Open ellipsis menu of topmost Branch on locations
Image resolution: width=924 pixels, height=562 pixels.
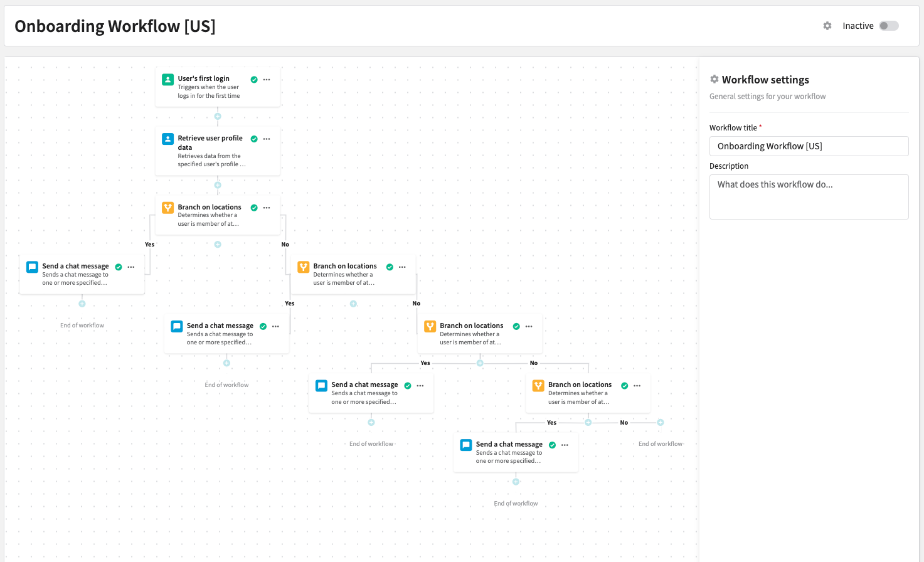267,208
